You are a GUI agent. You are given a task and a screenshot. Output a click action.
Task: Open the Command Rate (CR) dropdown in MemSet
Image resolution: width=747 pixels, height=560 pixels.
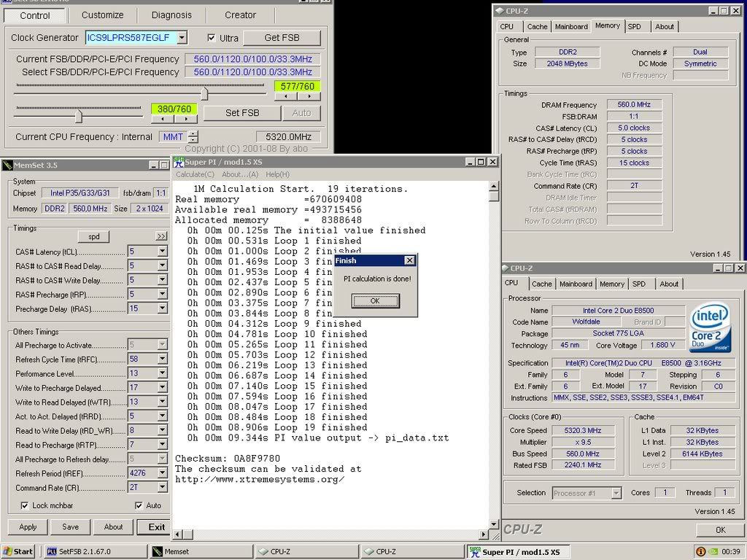[x=163, y=487]
